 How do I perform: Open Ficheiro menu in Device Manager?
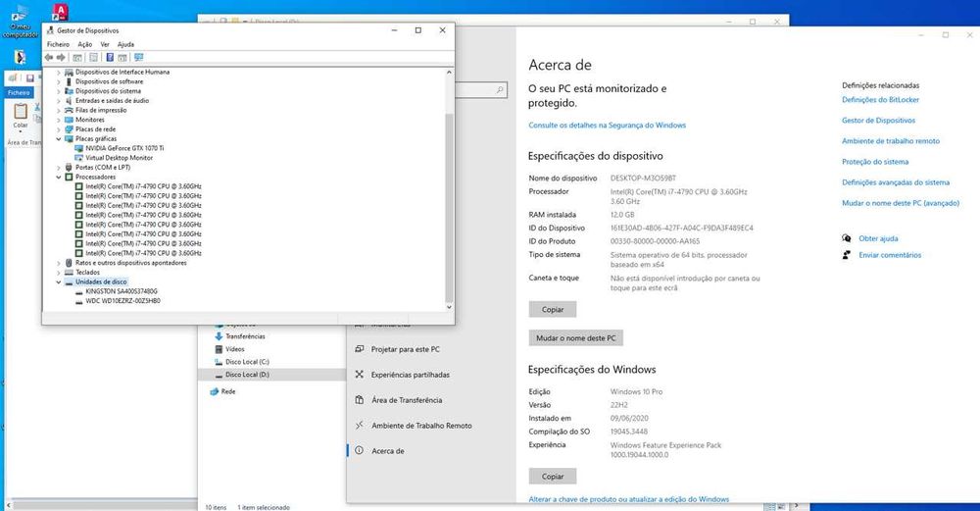58,44
